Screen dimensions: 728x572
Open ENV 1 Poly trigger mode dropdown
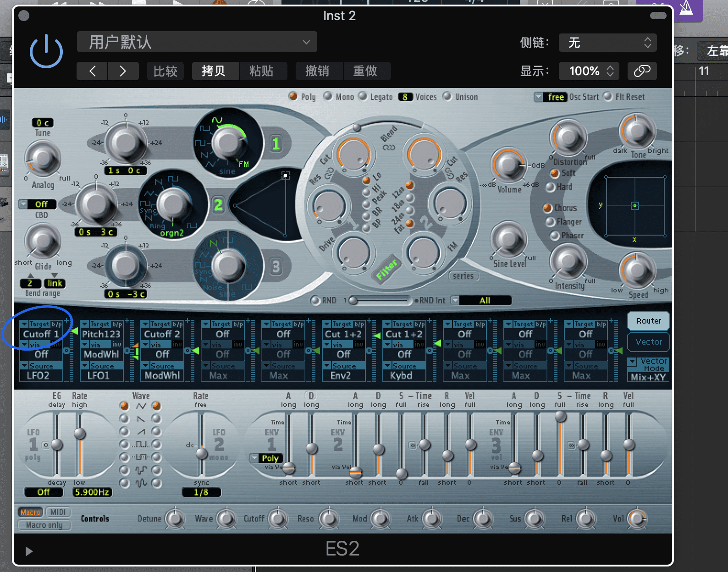point(266,458)
